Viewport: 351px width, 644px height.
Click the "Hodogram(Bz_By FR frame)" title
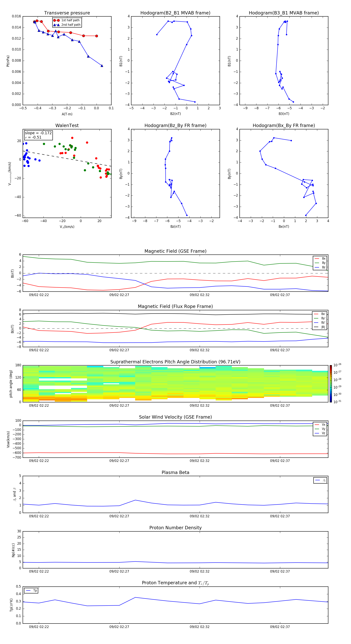click(175, 125)
